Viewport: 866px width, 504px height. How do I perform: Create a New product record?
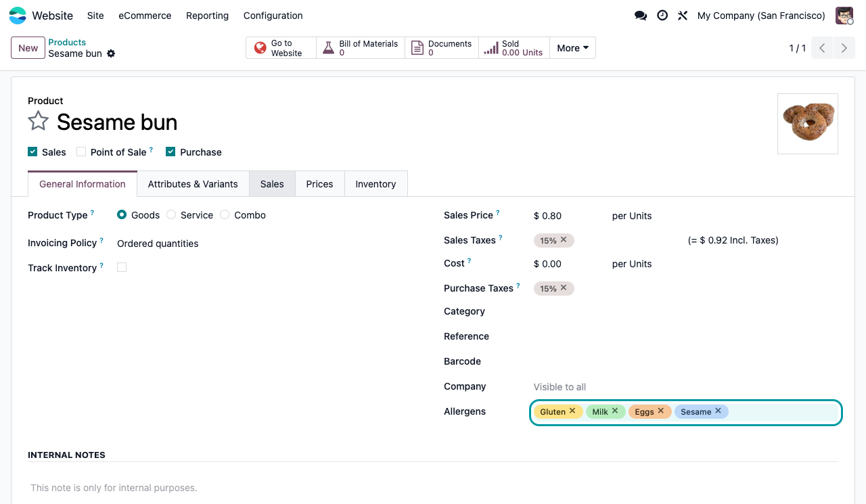(28, 48)
